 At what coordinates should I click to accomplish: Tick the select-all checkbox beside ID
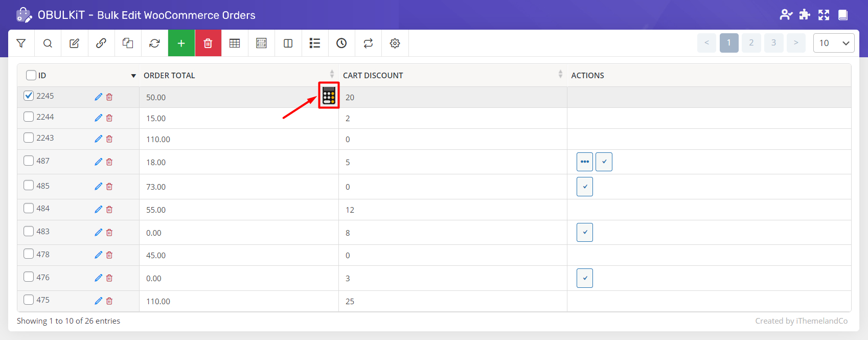[31, 75]
